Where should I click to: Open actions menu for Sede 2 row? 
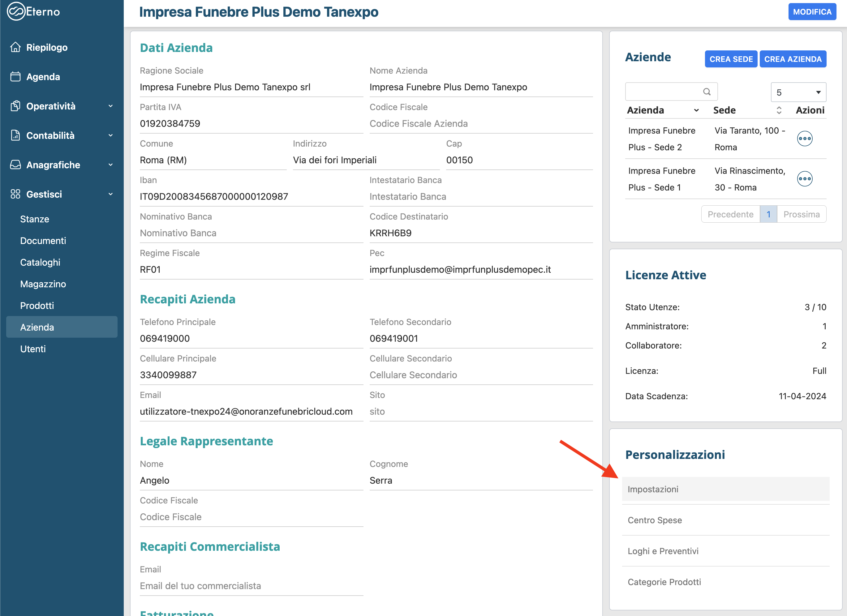click(804, 139)
